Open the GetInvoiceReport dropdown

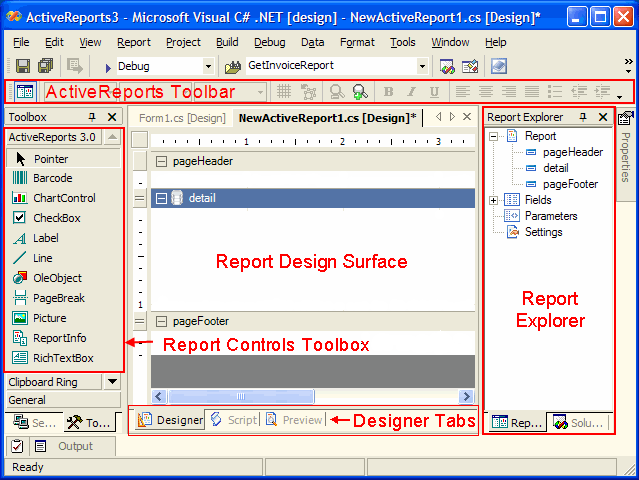422,66
